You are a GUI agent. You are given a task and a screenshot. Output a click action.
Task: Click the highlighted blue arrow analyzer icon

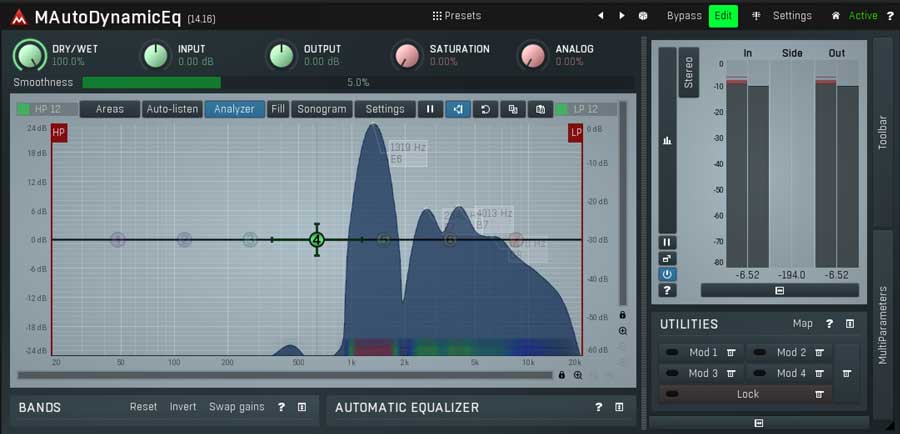[458, 109]
